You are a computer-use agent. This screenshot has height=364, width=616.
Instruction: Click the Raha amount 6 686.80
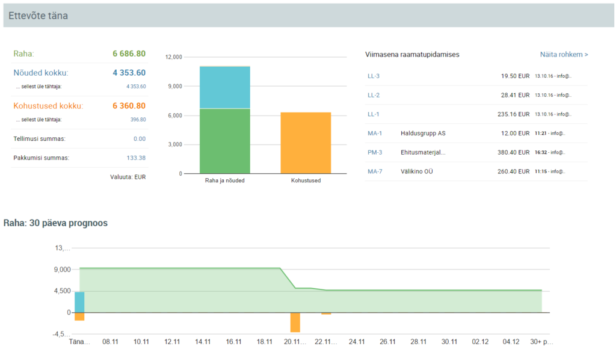129,54
